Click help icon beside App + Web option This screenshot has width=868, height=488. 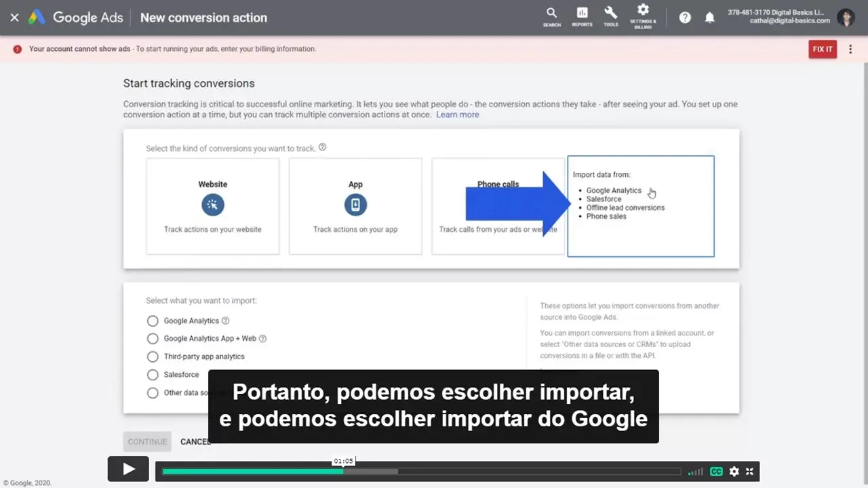[262, 338]
